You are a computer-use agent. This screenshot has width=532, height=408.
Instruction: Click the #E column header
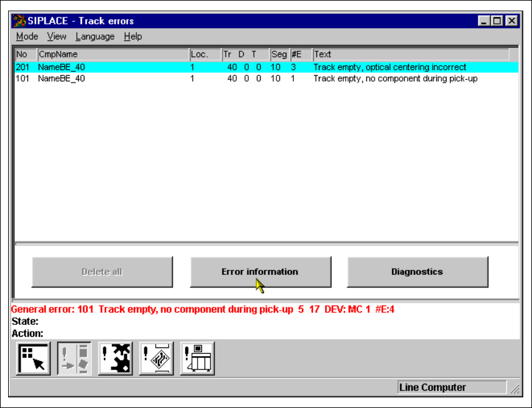[x=301, y=54]
